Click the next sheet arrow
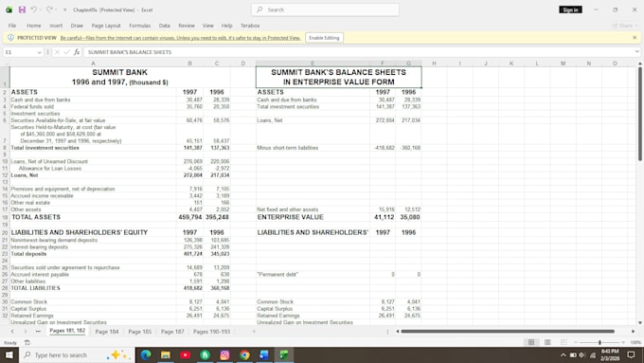The height and width of the screenshot is (363, 644). pos(25,332)
